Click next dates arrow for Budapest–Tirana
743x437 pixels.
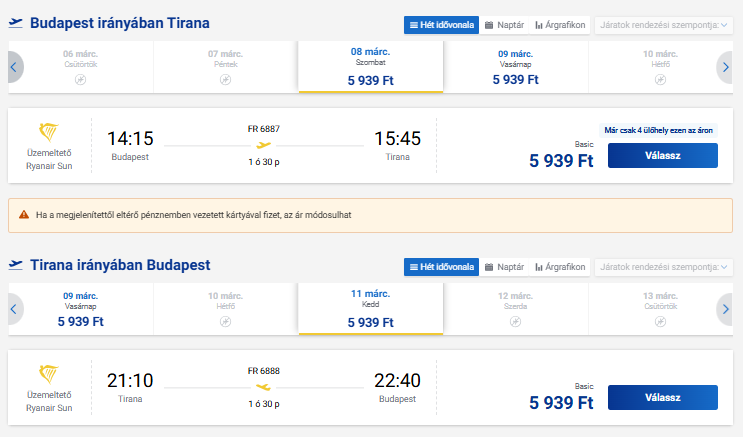click(x=725, y=67)
